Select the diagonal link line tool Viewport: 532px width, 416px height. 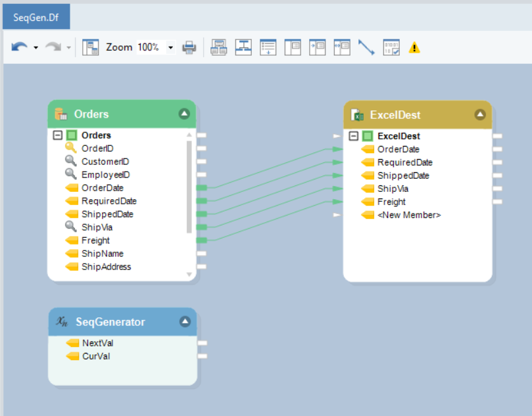366,47
